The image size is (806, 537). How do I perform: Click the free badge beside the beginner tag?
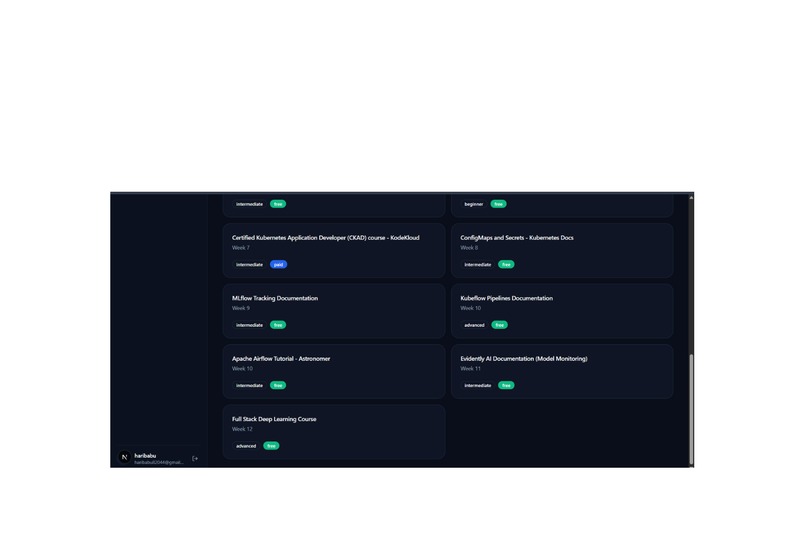[x=499, y=204]
